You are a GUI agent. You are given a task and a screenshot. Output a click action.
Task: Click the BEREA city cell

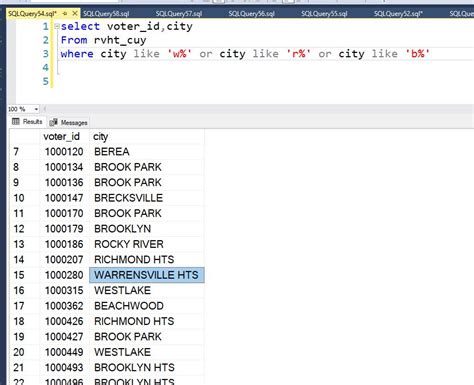coord(147,152)
